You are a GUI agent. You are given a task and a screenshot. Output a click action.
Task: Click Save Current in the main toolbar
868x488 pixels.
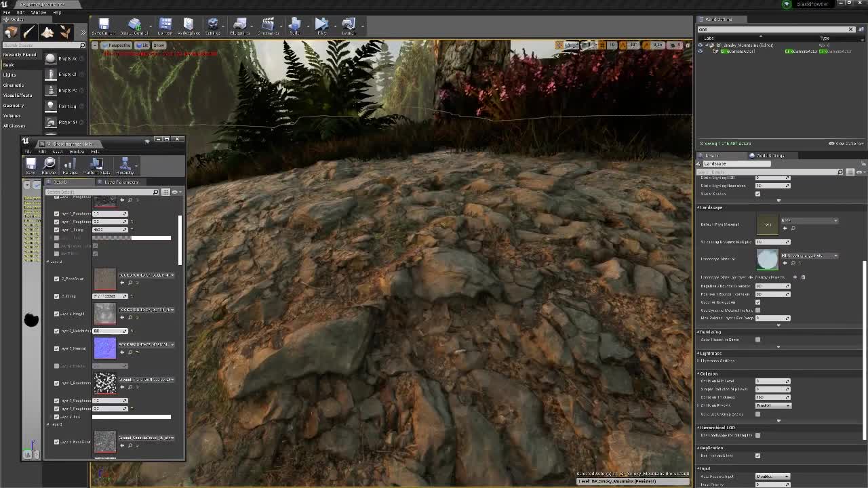pos(104,26)
